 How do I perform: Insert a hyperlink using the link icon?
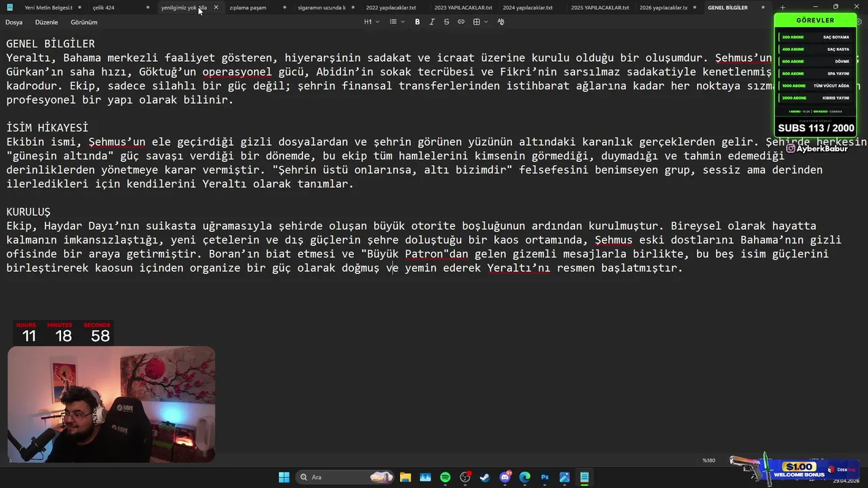point(461,22)
